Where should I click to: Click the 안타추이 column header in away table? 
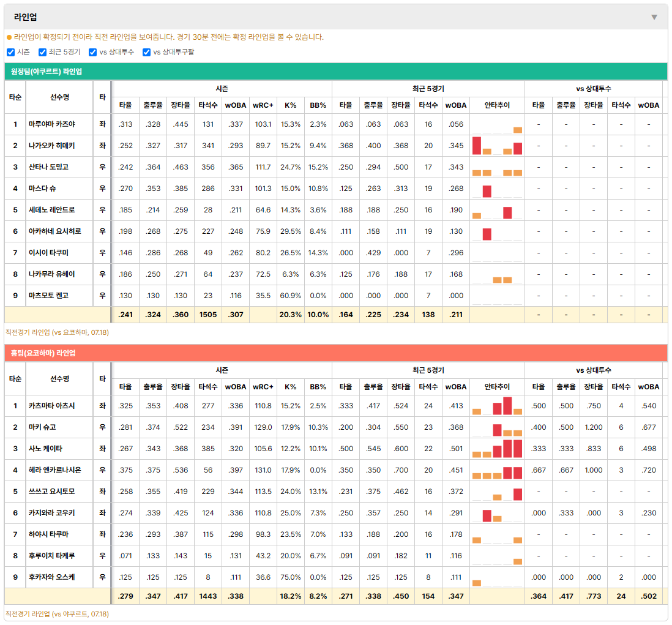497,105
